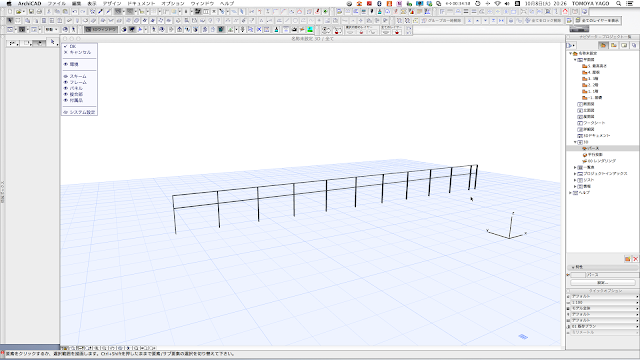Collapse the 名称未設定 project tree root
This screenshot has height=360, width=640.
point(571,53)
